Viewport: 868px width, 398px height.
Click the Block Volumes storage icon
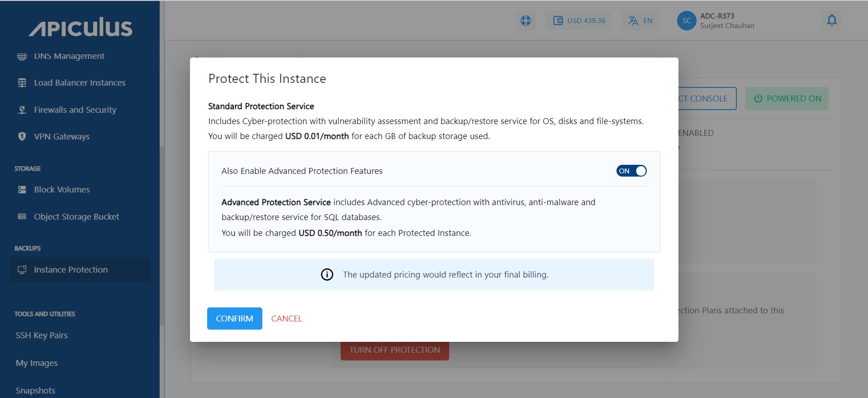coord(22,190)
